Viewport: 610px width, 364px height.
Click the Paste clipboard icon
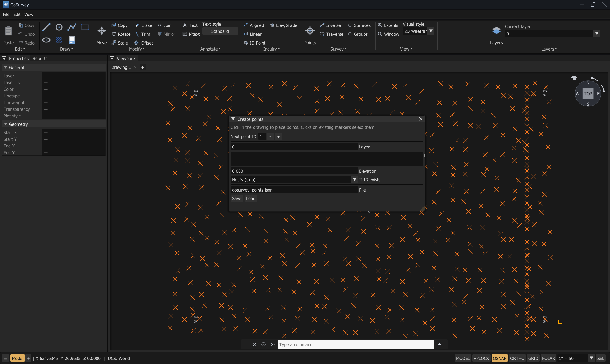(8, 31)
